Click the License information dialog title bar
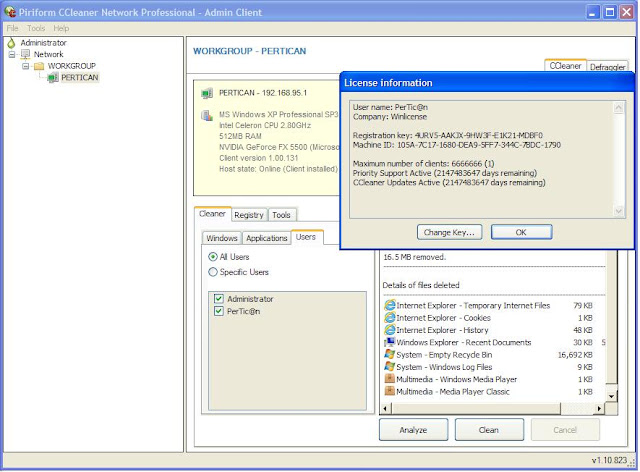This screenshot has width=640, height=472. (x=487, y=82)
